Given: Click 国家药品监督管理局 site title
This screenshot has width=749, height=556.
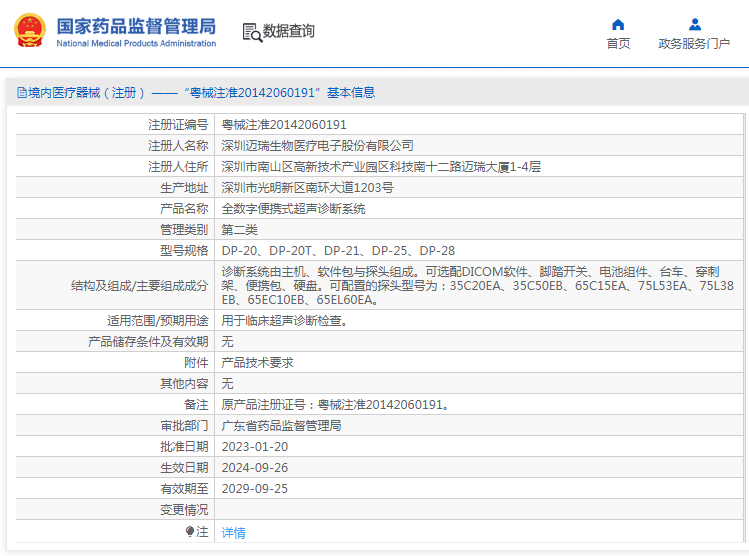Looking at the screenshot, I should pyautogui.click(x=136, y=26).
